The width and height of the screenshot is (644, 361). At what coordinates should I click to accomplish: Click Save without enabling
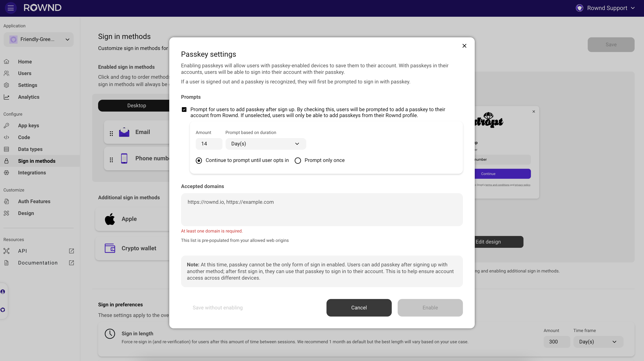pyautogui.click(x=218, y=308)
